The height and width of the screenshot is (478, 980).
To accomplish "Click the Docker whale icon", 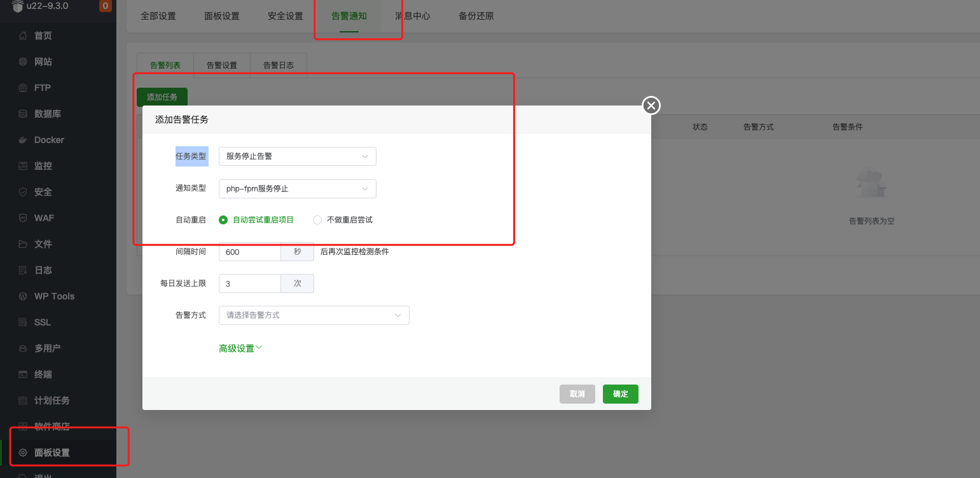I will [23, 140].
